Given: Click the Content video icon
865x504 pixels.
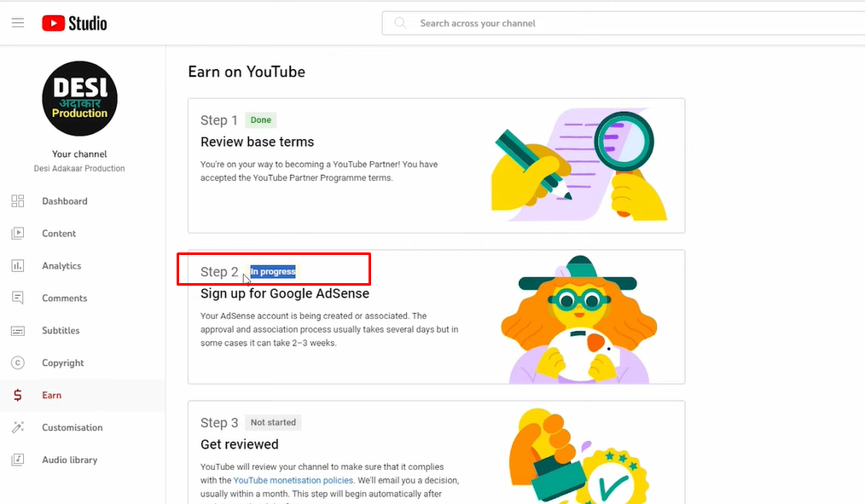Looking at the screenshot, I should click(17, 234).
